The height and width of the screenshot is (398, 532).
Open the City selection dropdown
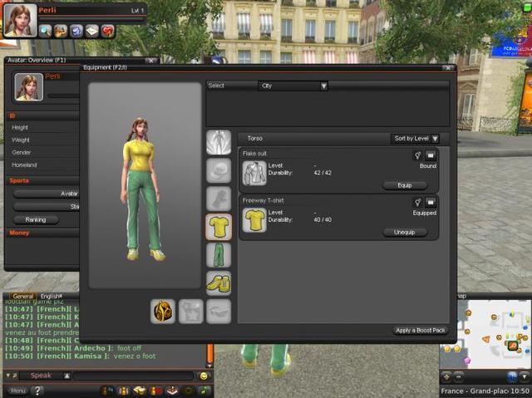(x=293, y=86)
